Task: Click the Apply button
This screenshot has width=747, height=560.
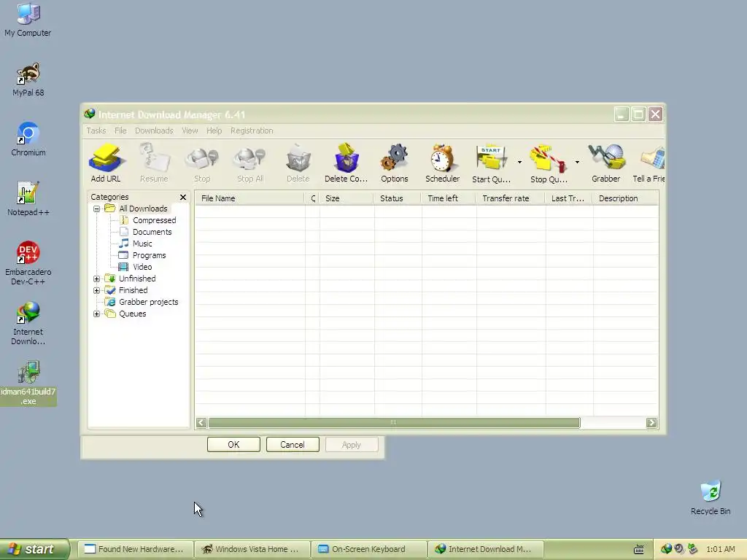Action: pyautogui.click(x=352, y=445)
